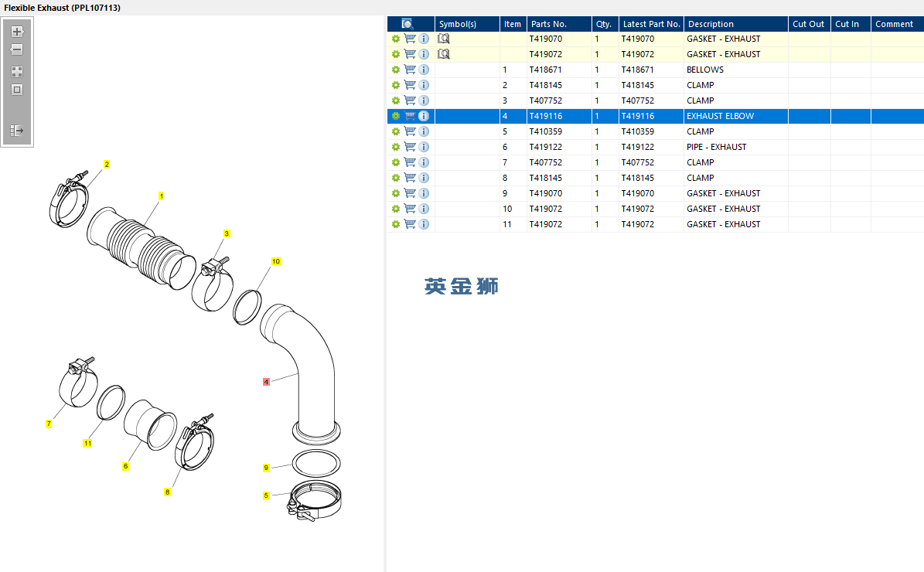Select the BELLOWS description cell
The height and width of the screenshot is (572, 924).
[736, 70]
